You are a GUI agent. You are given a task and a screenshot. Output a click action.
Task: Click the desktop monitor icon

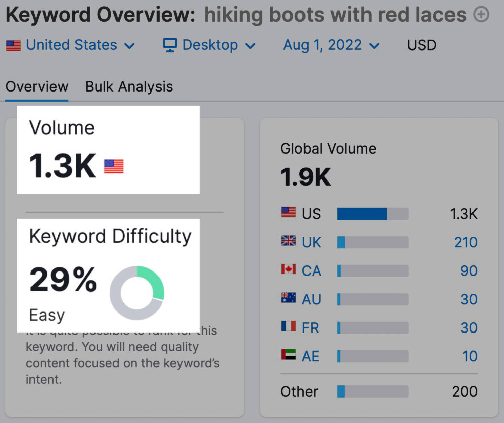pos(170,45)
